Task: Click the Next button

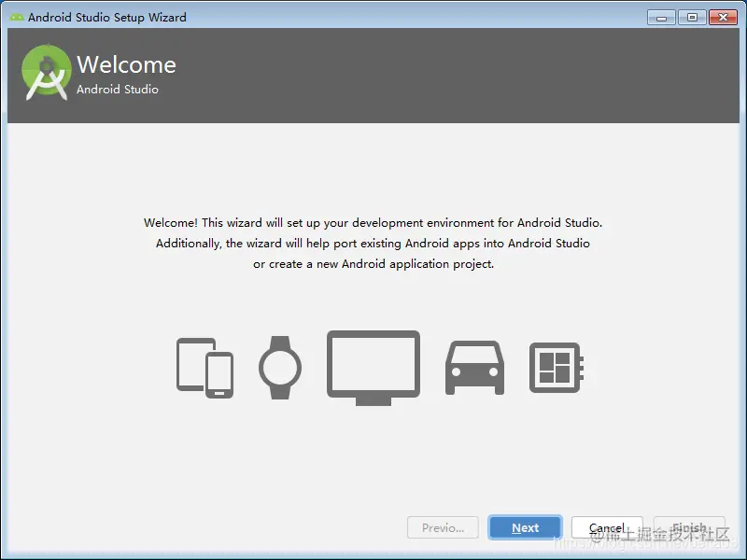Action: pyautogui.click(x=525, y=527)
